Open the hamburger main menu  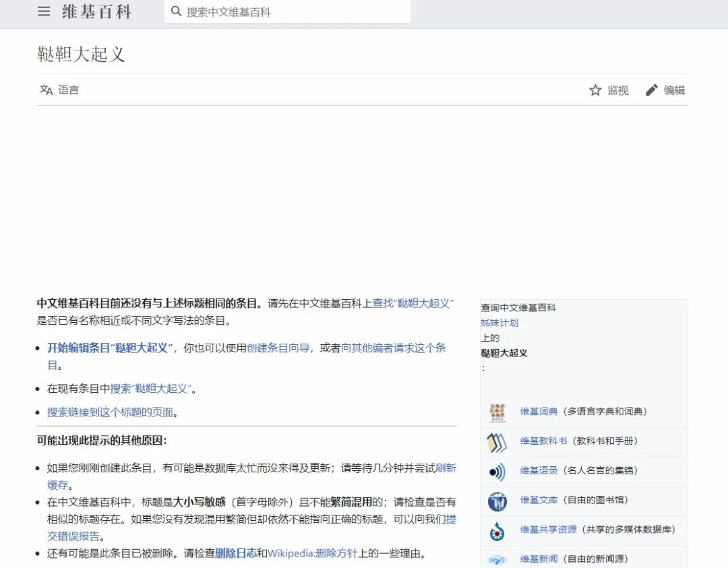click(x=43, y=11)
